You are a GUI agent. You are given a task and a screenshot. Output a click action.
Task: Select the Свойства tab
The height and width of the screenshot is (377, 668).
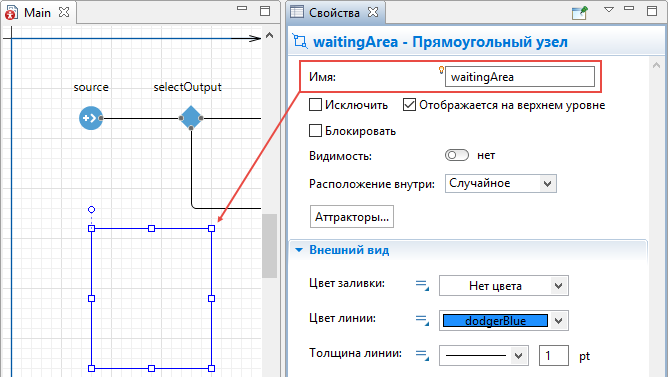pos(334,13)
